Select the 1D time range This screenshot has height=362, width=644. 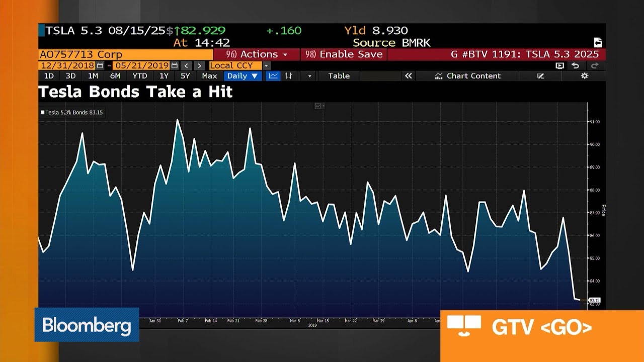[49, 76]
